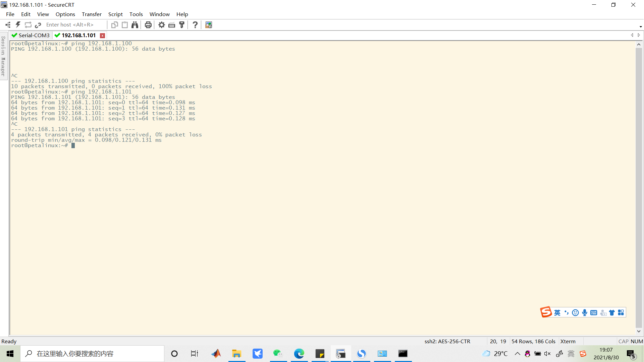Screen dimensions: 644x362
Task: Open the Session Manager toolbar icon
Action: [x=8, y=25]
